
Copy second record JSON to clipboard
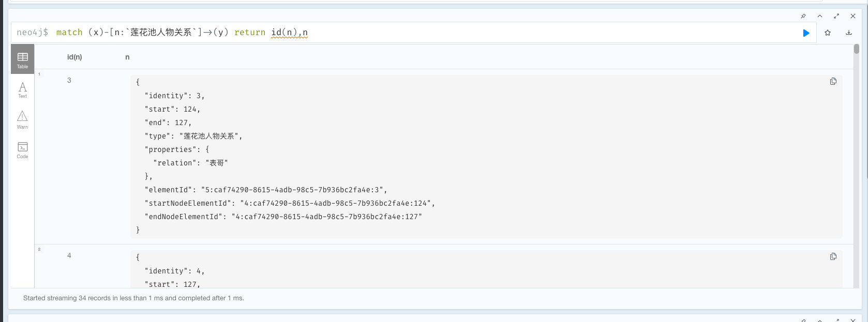point(833,256)
